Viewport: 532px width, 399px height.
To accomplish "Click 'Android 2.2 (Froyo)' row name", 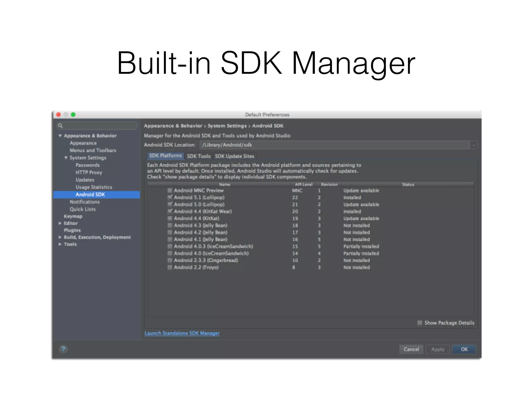I will (196, 267).
